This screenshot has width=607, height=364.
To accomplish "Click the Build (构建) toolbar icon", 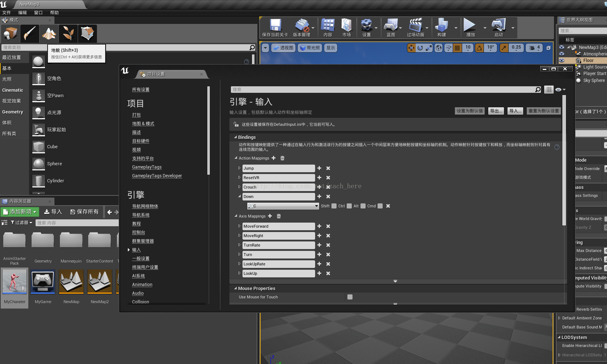I will tap(441, 28).
